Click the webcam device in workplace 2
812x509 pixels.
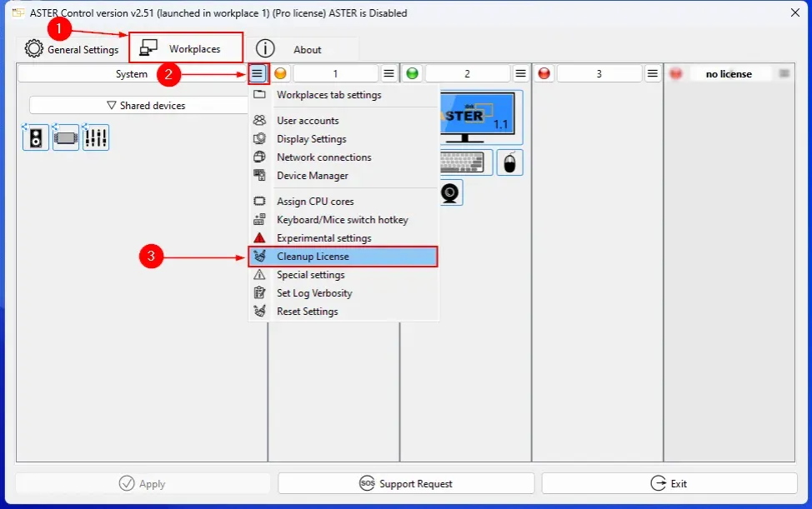point(450,192)
